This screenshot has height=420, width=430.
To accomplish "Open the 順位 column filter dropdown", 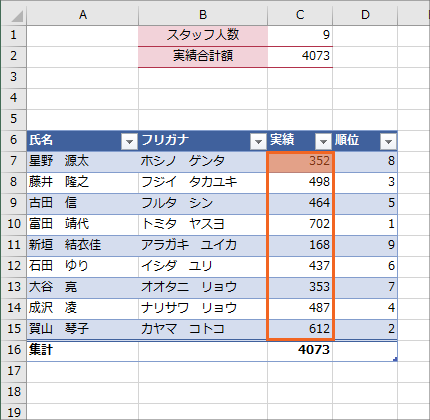I will pyautogui.click(x=388, y=142).
